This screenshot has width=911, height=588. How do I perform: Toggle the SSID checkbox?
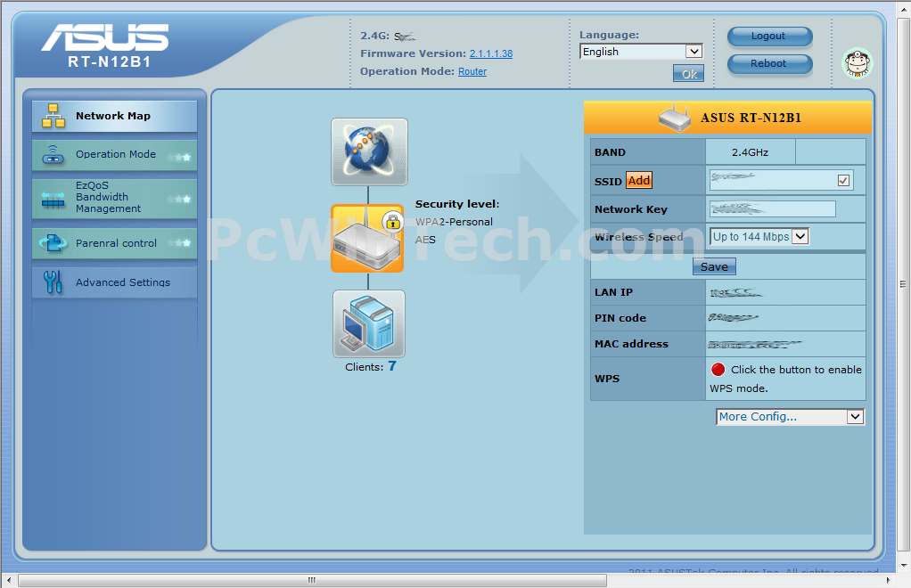coord(843,181)
